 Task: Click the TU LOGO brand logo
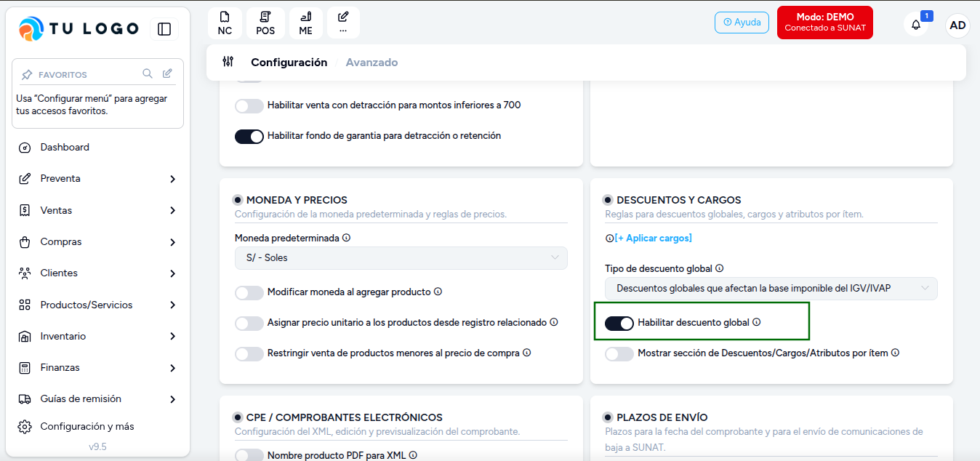[x=79, y=29]
